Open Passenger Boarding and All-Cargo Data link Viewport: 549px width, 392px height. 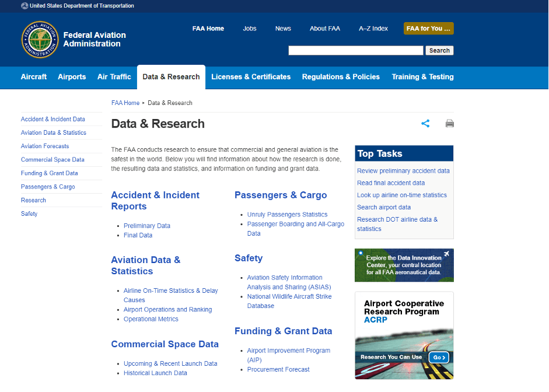pyautogui.click(x=296, y=229)
